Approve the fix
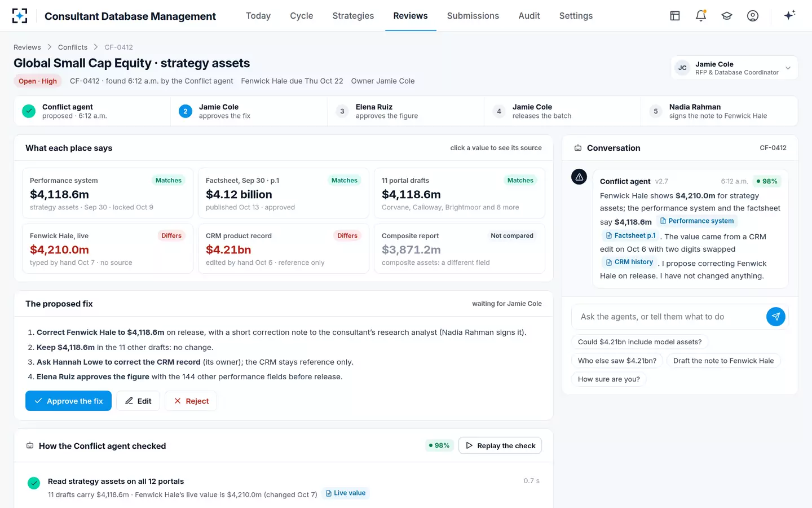Viewport: 812px width, 508px height. (x=68, y=401)
